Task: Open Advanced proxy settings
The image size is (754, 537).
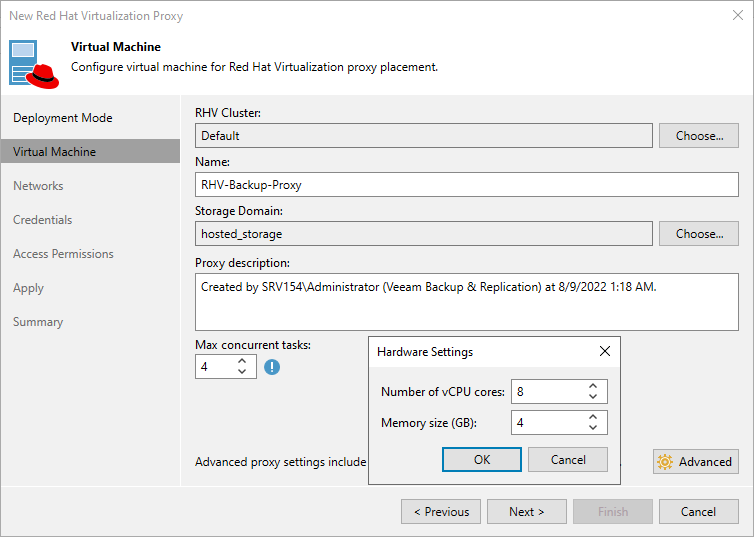Action: [696, 462]
